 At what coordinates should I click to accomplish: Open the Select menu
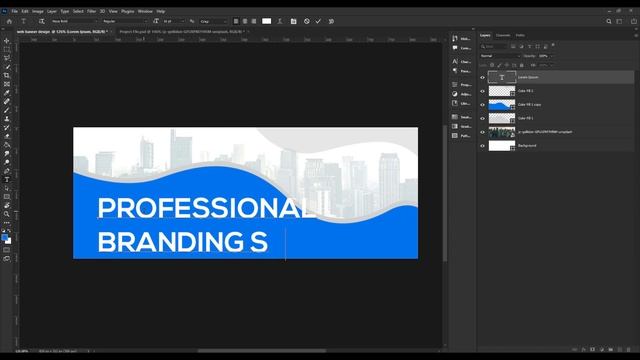[78, 11]
